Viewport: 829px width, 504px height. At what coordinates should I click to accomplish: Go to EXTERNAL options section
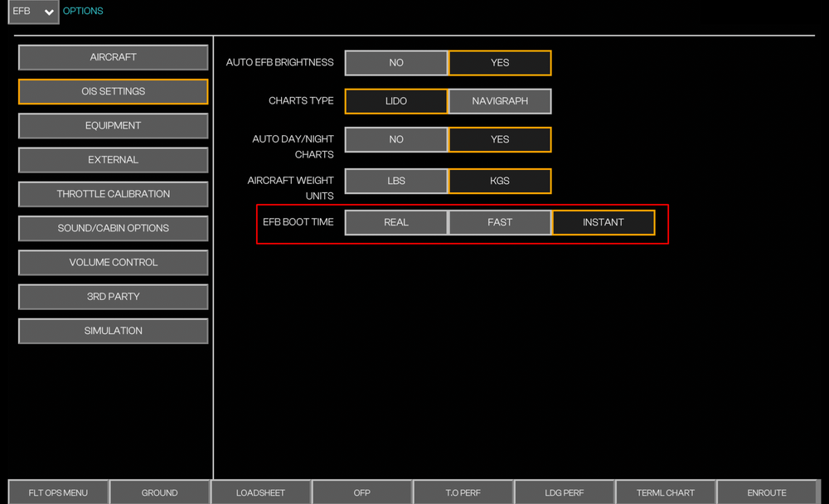click(114, 160)
